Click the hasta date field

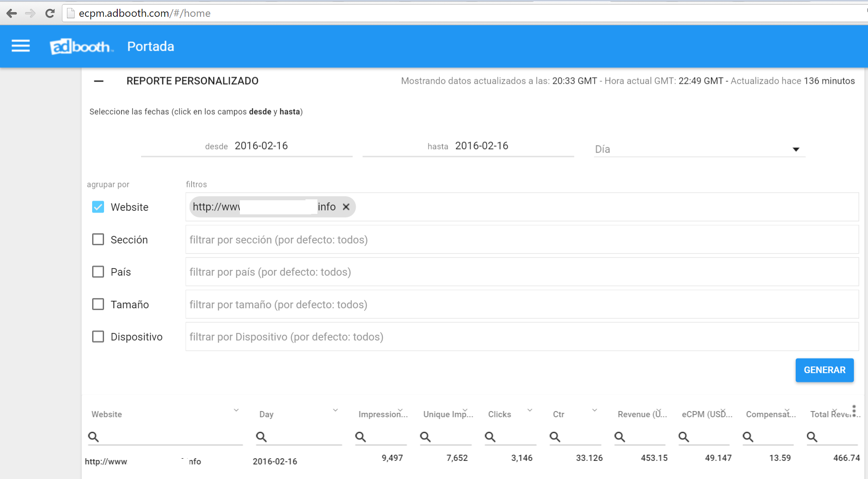pos(468,146)
